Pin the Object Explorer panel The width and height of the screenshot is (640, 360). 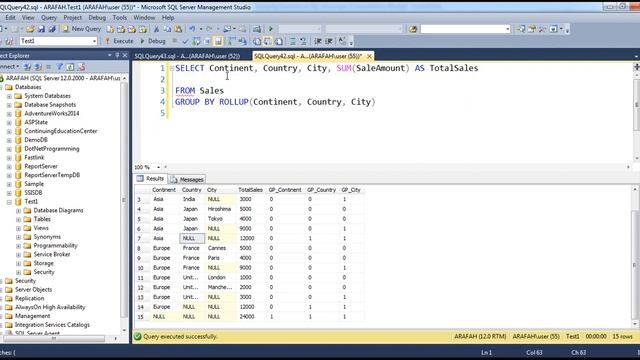click(117, 55)
